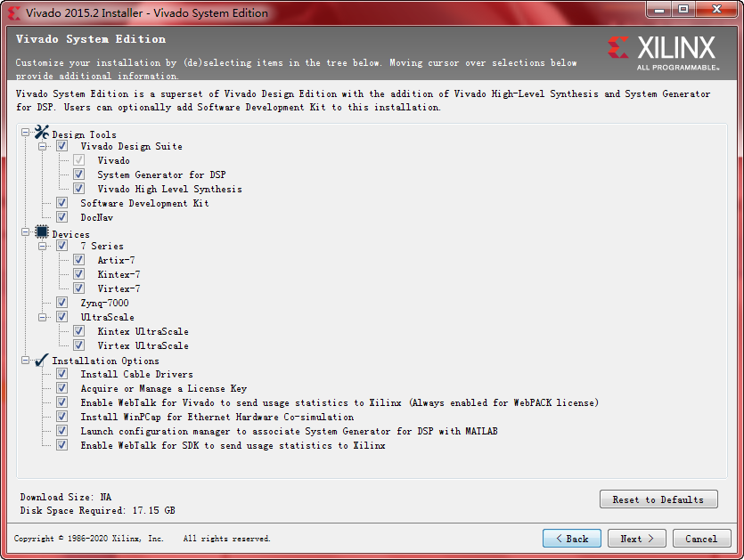Click Reset to Defaults button

(658, 499)
